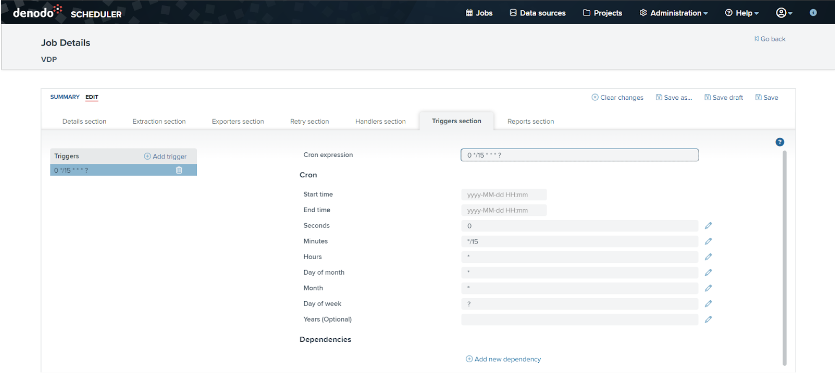Click the Month value field

coord(579,288)
